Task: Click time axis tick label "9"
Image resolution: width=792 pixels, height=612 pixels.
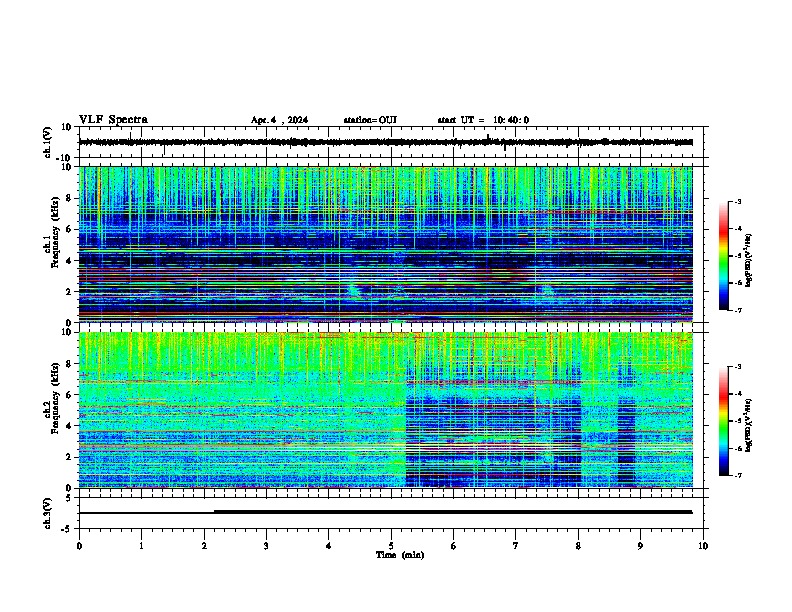Action: 640,546
